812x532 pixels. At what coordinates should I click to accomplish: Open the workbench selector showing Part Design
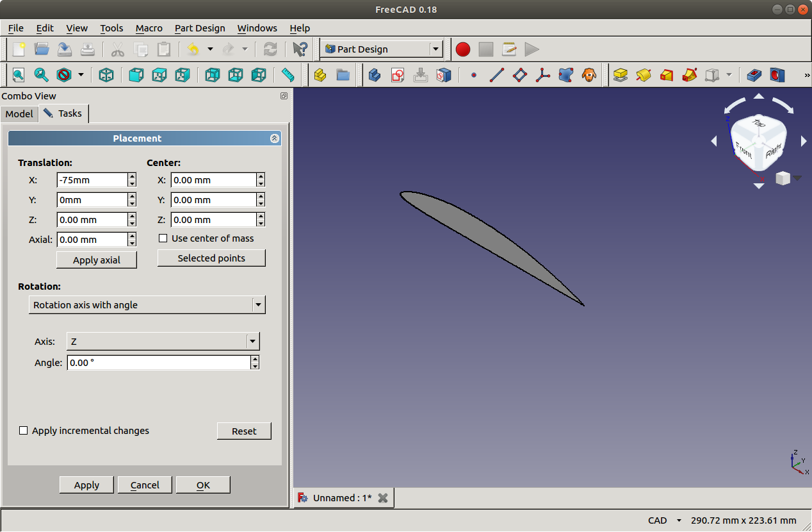point(382,49)
